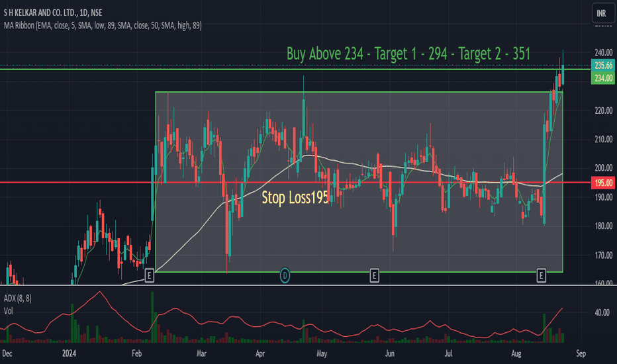Click the 235.66 current price label
Screen dimensions: 617x364
603,66
